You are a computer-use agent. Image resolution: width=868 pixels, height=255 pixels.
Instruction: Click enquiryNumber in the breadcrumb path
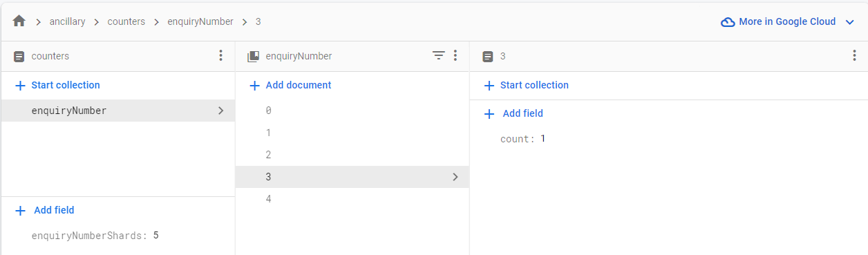click(x=200, y=21)
